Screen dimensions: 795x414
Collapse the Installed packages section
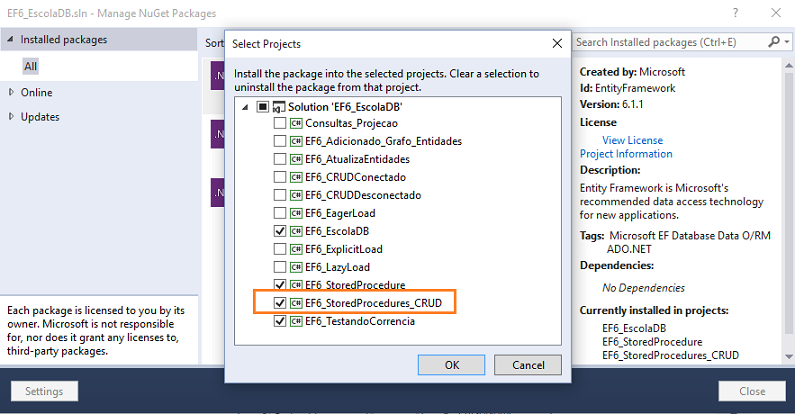pos(10,40)
